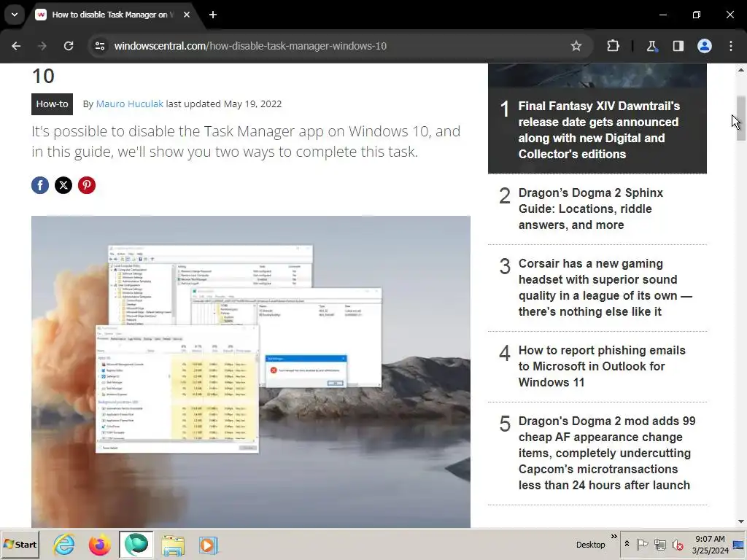Click the How-to category label
747x560 pixels.
52,104
